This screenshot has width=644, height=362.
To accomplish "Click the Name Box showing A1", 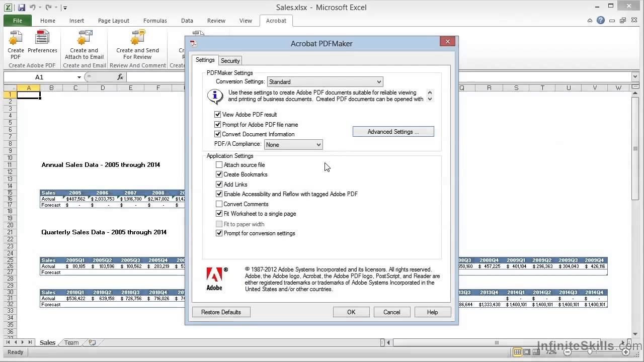I will tap(39, 77).
